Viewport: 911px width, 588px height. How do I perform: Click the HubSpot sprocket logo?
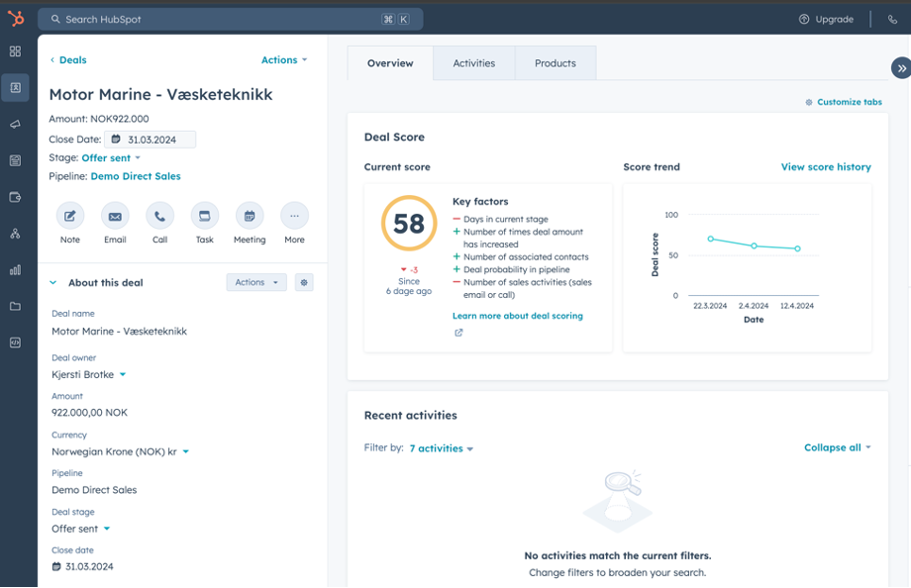tap(16, 19)
